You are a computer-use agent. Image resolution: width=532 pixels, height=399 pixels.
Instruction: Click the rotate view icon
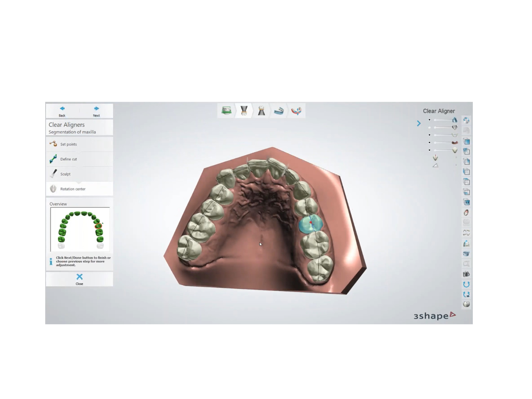coord(466,284)
